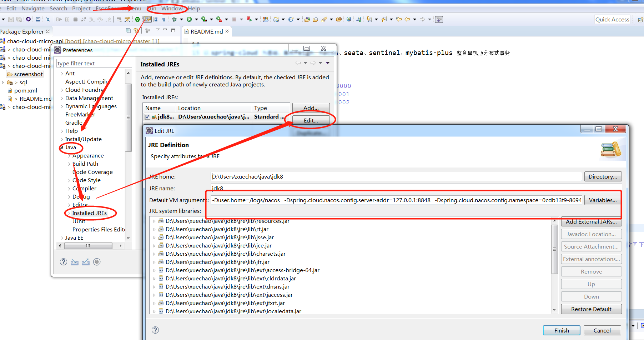This screenshot has height=340, width=644.
Task: Click the Step Into icon
Action: (92, 19)
